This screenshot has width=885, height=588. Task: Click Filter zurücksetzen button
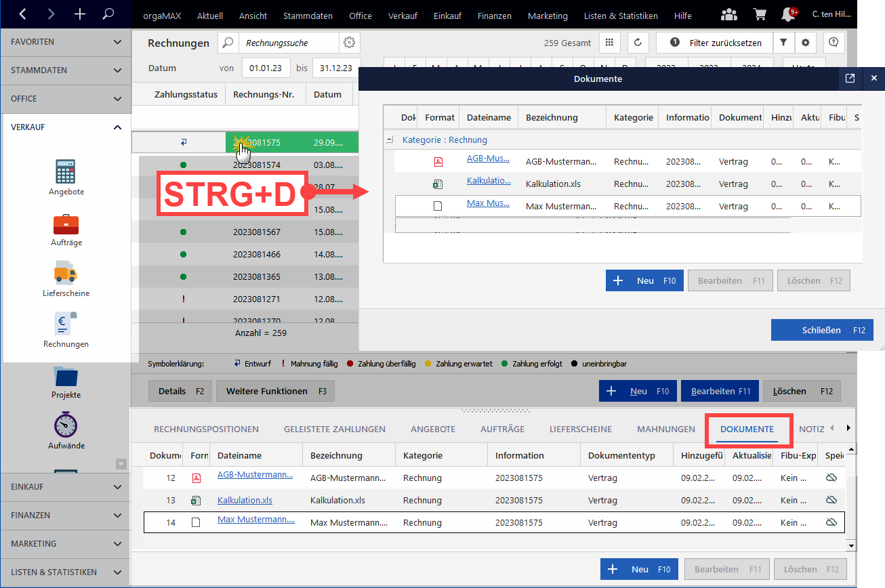714,43
